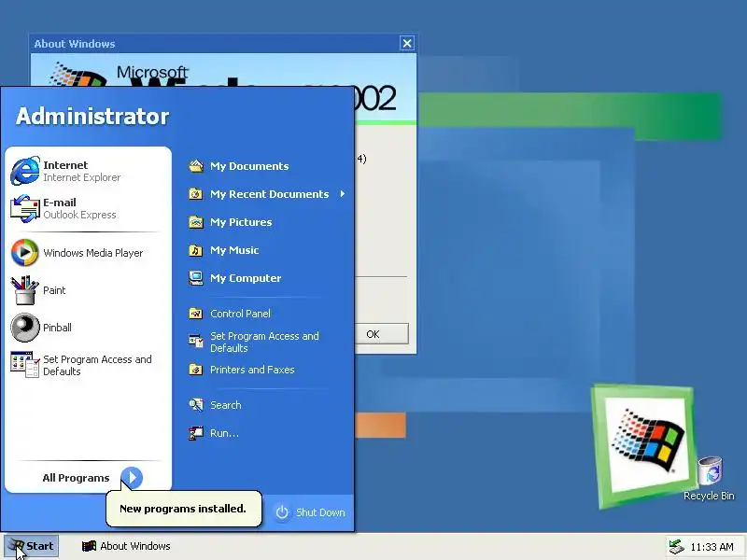Screen dimensions: 747x560
Task: Click the 11:33 AM clock
Action: [x=712, y=547]
